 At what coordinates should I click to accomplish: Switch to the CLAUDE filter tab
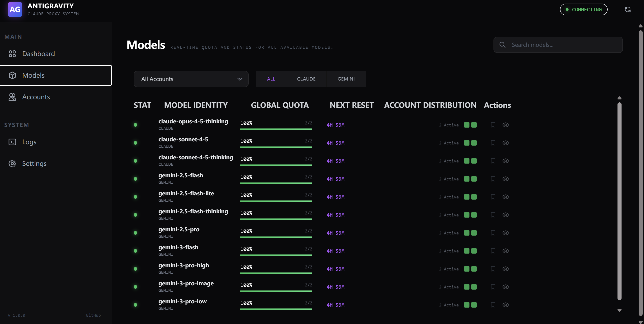306,79
